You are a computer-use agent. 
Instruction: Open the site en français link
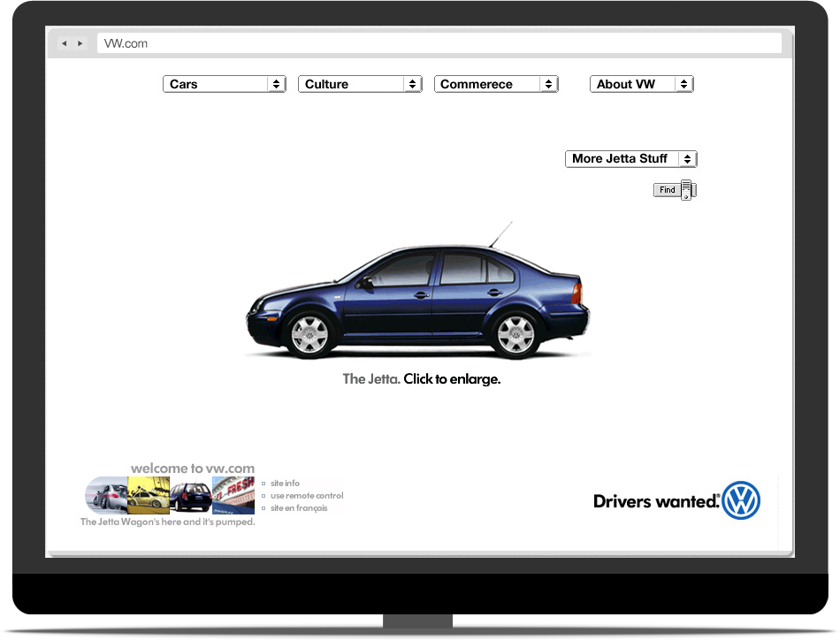pos(299,508)
